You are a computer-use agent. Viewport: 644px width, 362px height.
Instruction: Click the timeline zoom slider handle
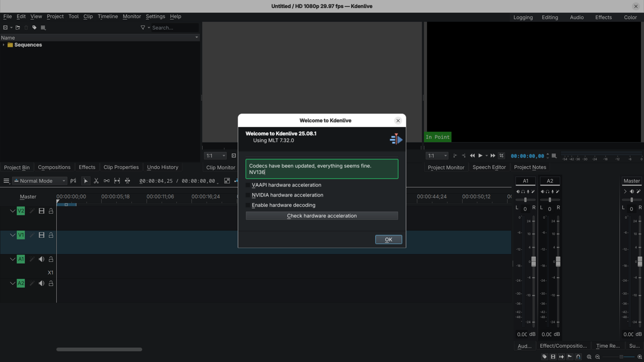tap(621, 357)
